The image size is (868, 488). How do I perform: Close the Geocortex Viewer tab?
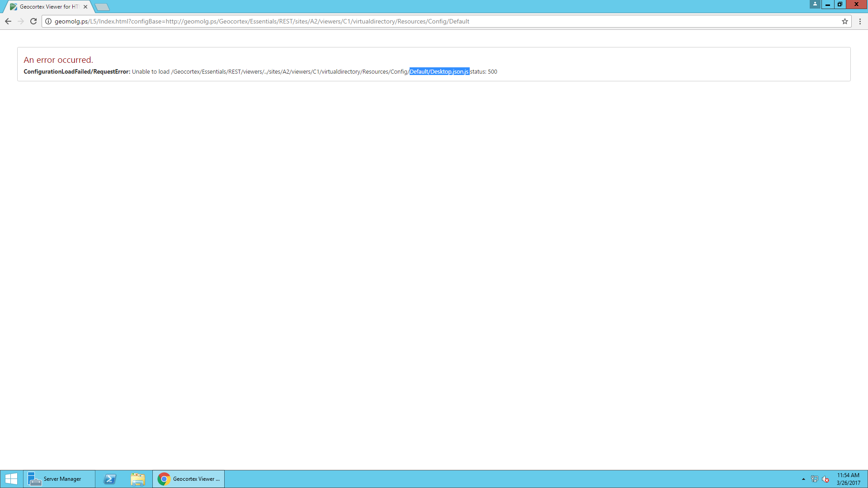pos(85,7)
